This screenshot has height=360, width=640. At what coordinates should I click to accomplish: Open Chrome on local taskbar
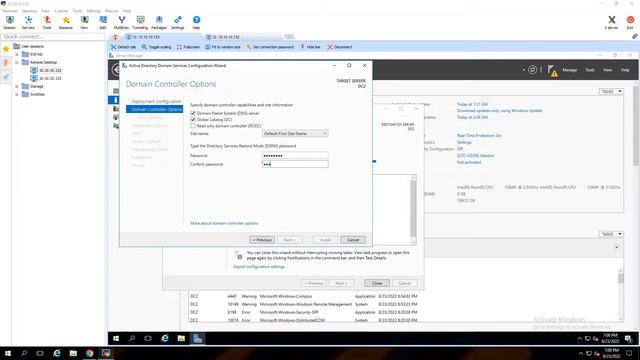point(89,353)
